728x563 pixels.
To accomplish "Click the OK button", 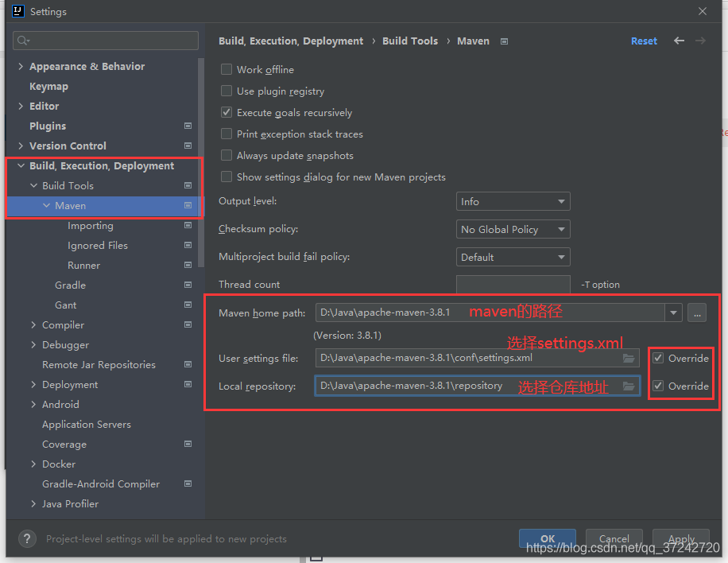I will click(548, 538).
